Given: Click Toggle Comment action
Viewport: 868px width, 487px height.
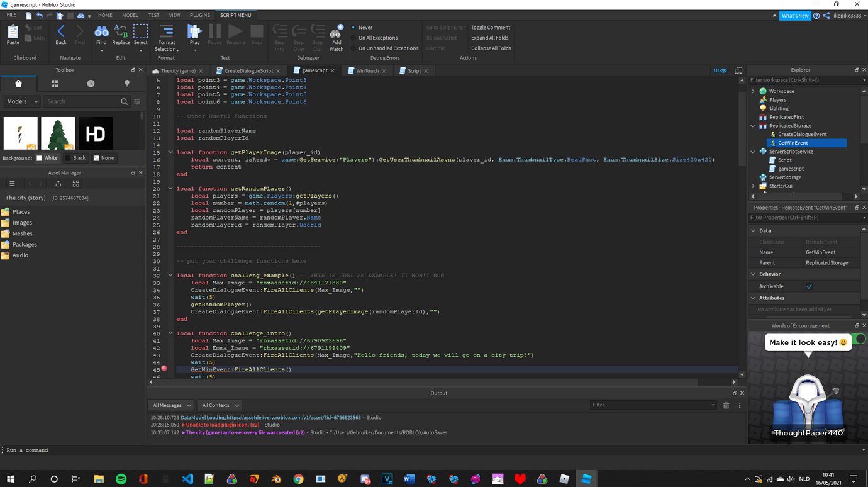Looking at the screenshot, I should coord(491,28).
